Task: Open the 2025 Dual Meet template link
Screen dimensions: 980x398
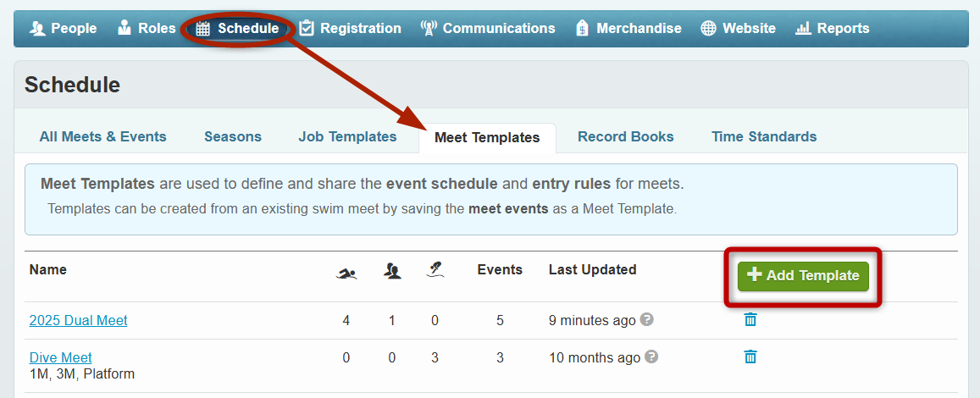Action: pyautogui.click(x=78, y=321)
